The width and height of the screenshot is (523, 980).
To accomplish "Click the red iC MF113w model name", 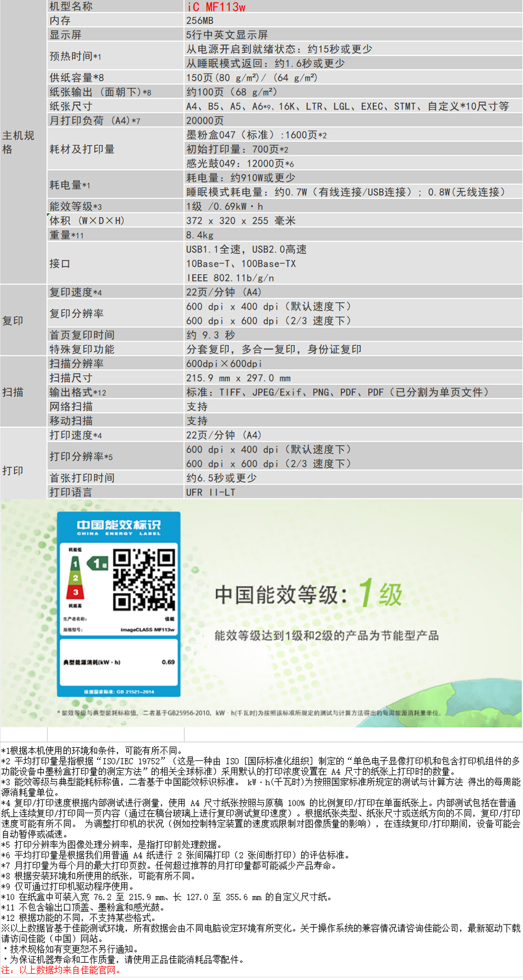I will tap(216, 7).
